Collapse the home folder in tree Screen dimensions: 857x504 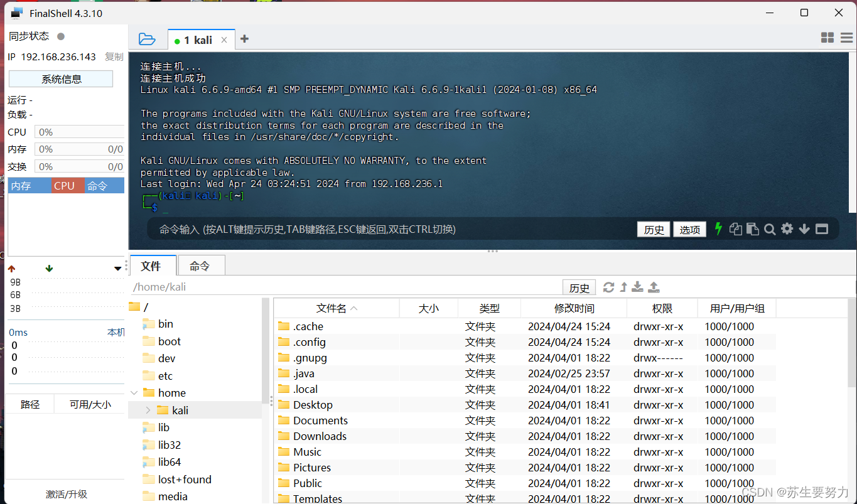pos(134,392)
